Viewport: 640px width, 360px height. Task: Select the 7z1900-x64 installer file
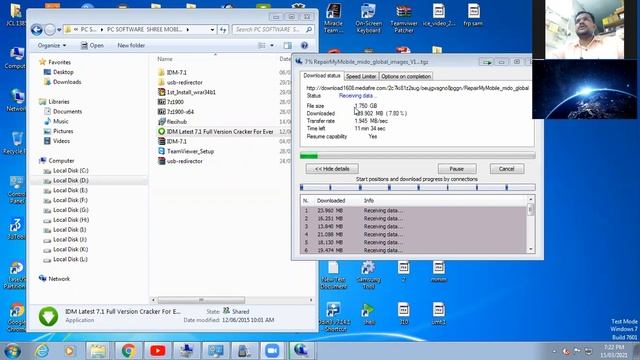[176, 112]
